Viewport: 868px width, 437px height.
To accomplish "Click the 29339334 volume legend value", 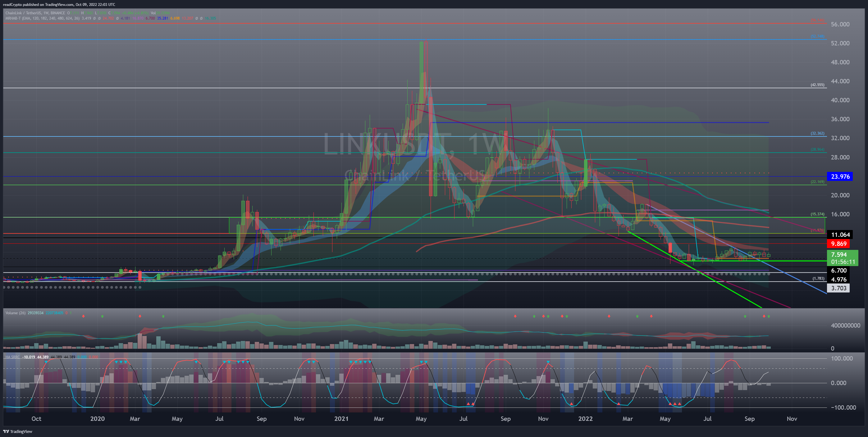I will (36, 313).
